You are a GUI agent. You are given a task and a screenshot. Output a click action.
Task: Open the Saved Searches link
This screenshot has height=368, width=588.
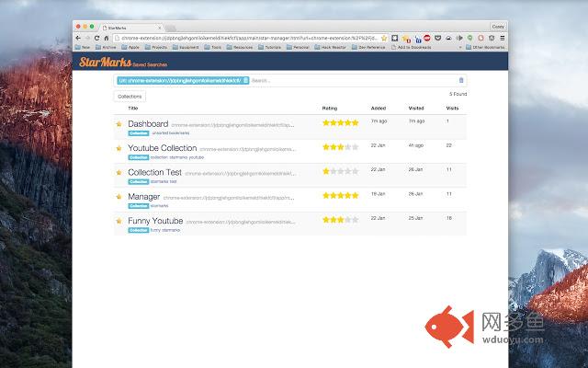pyautogui.click(x=150, y=64)
